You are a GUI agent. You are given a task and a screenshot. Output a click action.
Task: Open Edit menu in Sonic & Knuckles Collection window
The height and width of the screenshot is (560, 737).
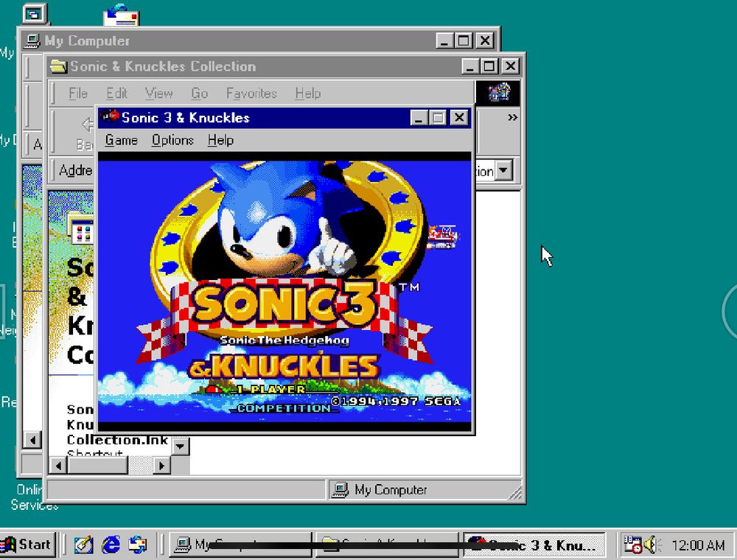pyautogui.click(x=116, y=94)
